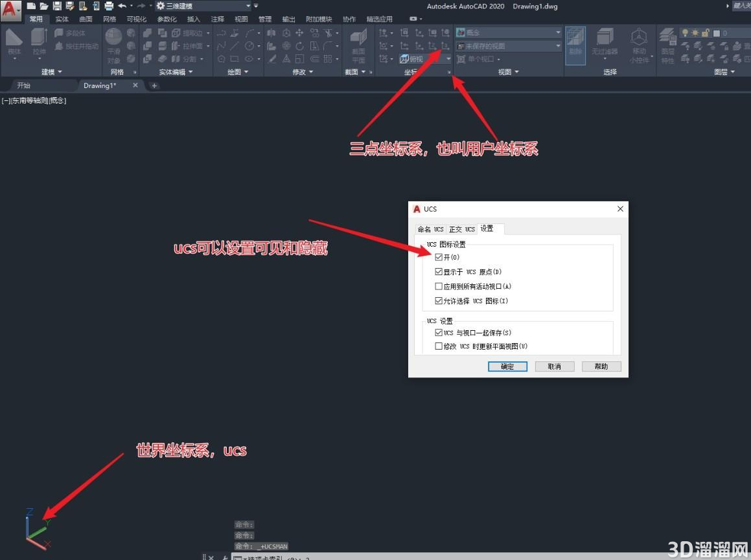Screen dimensions: 751x560
Task: Switch to the 命名 UCS tab
Action: click(x=431, y=229)
